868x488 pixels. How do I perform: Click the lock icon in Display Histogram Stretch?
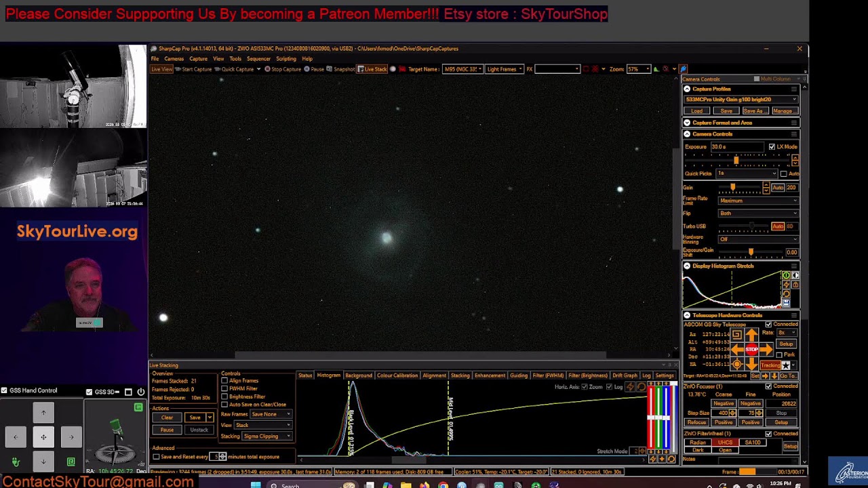795,285
